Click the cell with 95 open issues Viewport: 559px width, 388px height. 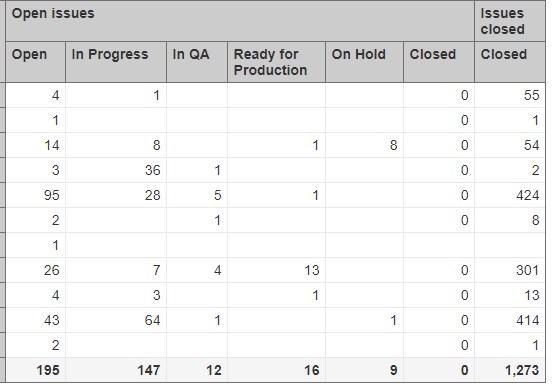[x=36, y=195]
